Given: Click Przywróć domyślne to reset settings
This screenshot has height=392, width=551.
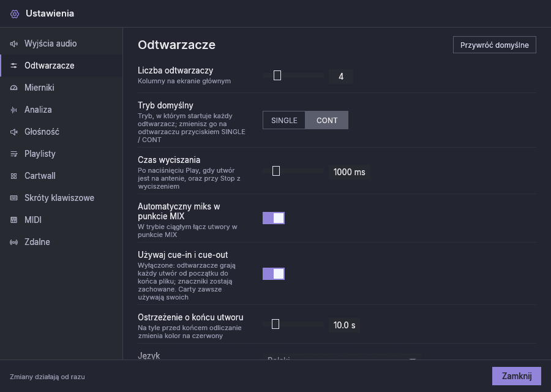Looking at the screenshot, I should [495, 45].
